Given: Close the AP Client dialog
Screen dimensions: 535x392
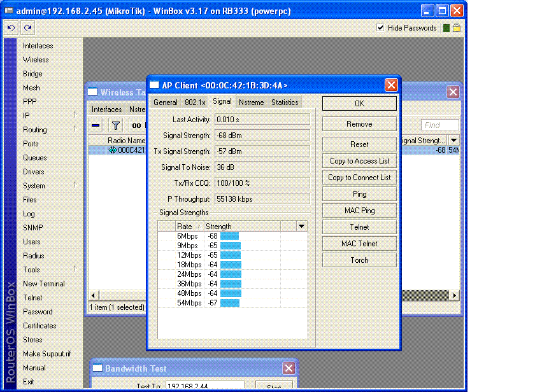Looking at the screenshot, I should [391, 85].
